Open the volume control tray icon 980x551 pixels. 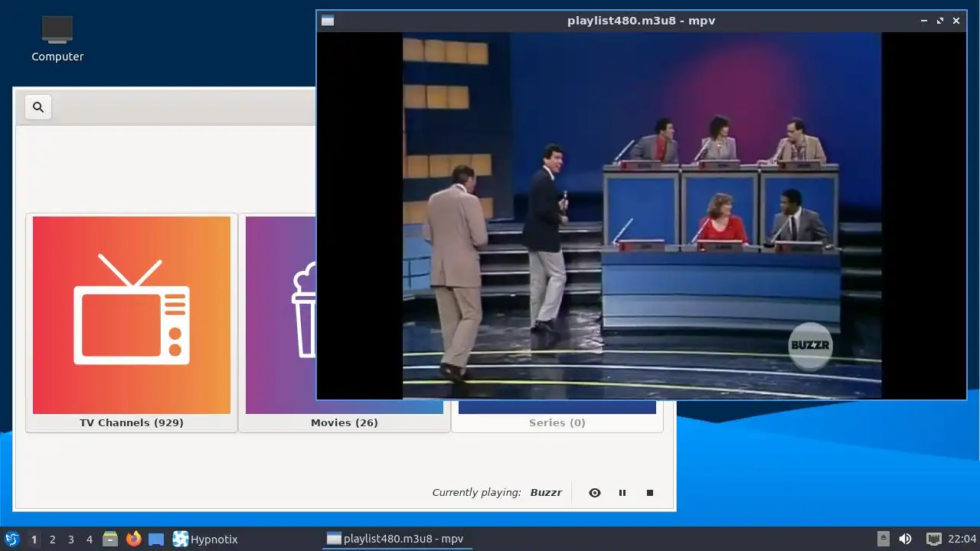[905, 539]
